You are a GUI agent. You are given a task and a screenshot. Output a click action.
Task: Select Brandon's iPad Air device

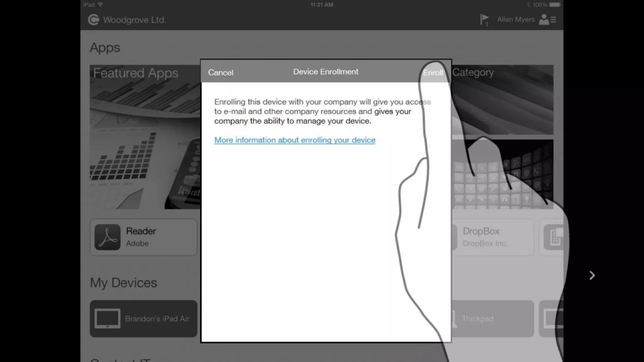(x=157, y=319)
